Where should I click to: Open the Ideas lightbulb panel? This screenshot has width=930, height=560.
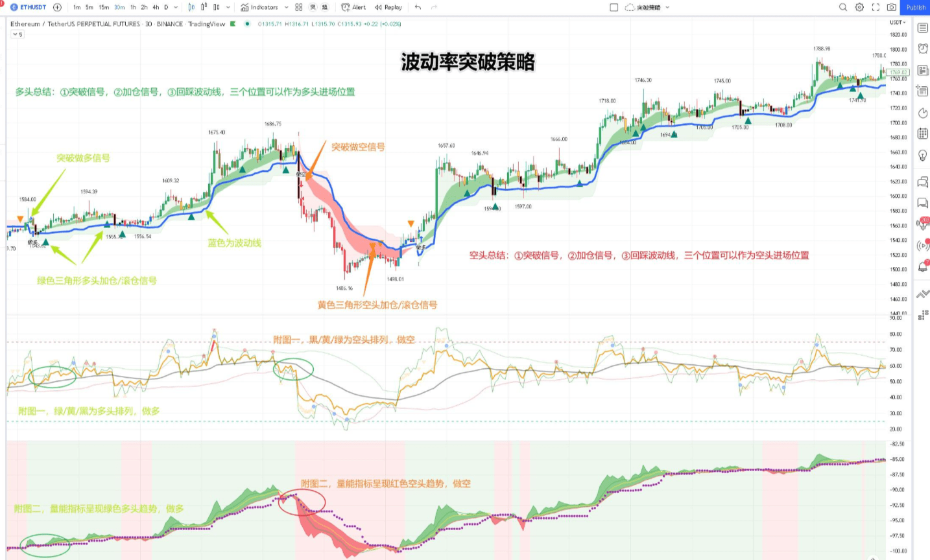(x=923, y=156)
